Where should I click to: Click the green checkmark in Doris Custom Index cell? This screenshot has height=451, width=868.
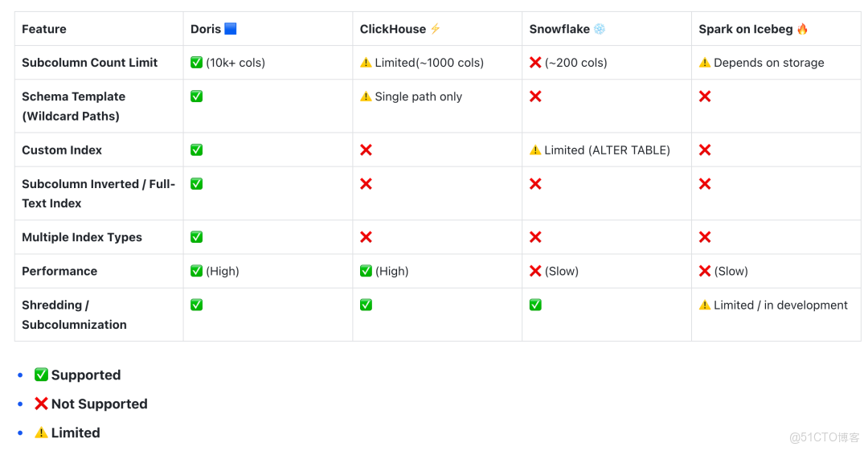pos(196,150)
